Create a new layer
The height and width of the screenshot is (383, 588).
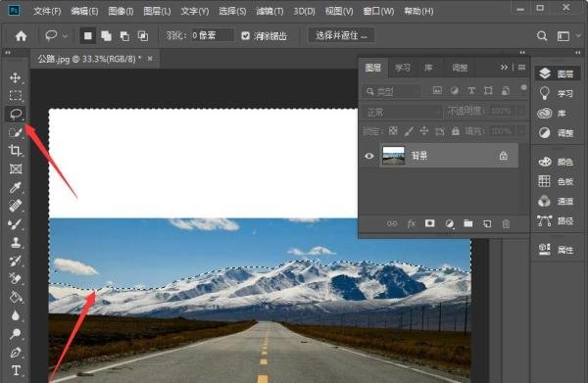(x=487, y=223)
